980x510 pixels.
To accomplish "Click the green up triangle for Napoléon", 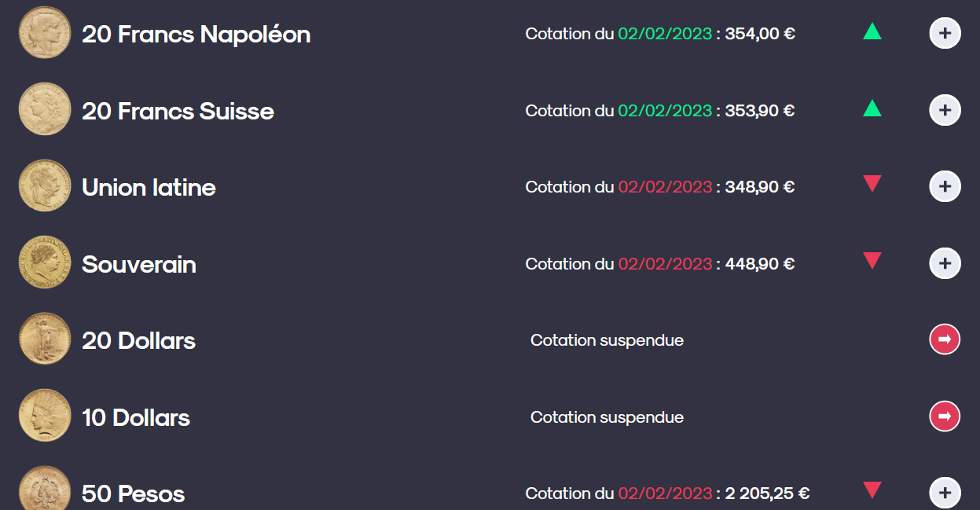I will 872,31.
